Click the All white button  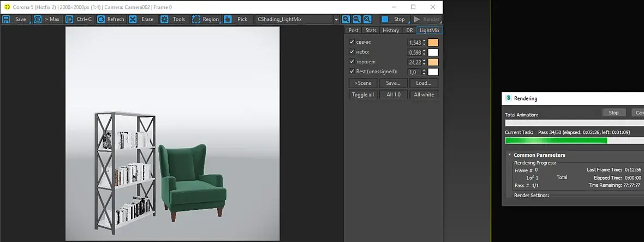pyautogui.click(x=424, y=95)
